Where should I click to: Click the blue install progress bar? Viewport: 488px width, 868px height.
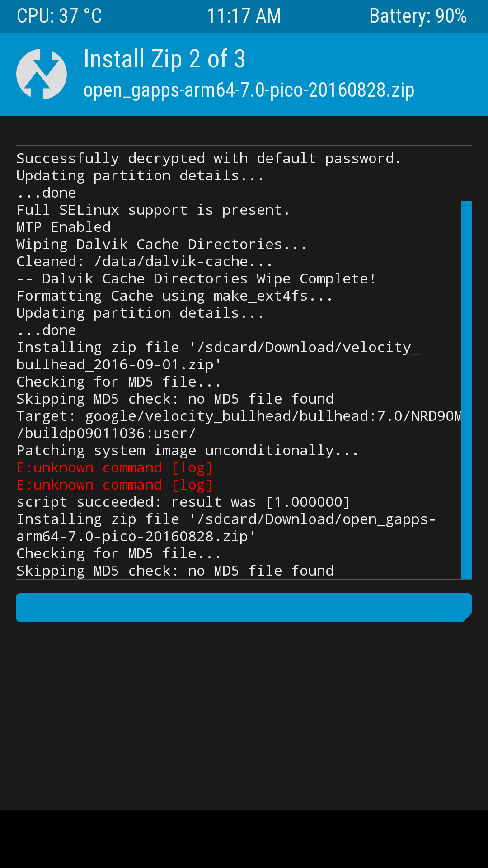(244, 608)
